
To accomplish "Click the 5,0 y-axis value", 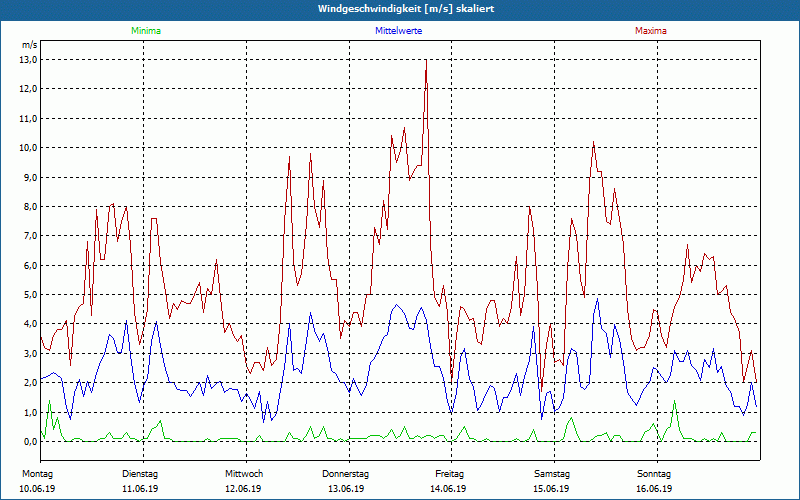I will 31,294.
